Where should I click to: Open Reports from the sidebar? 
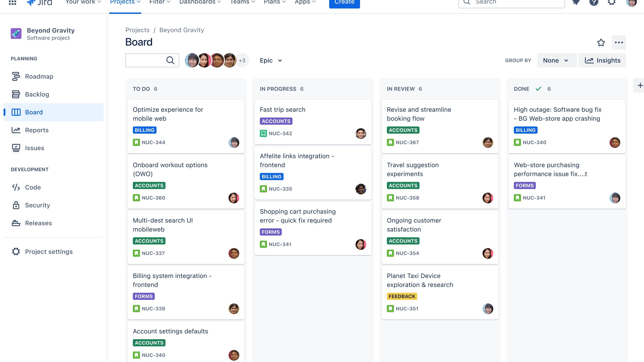pyautogui.click(x=37, y=130)
